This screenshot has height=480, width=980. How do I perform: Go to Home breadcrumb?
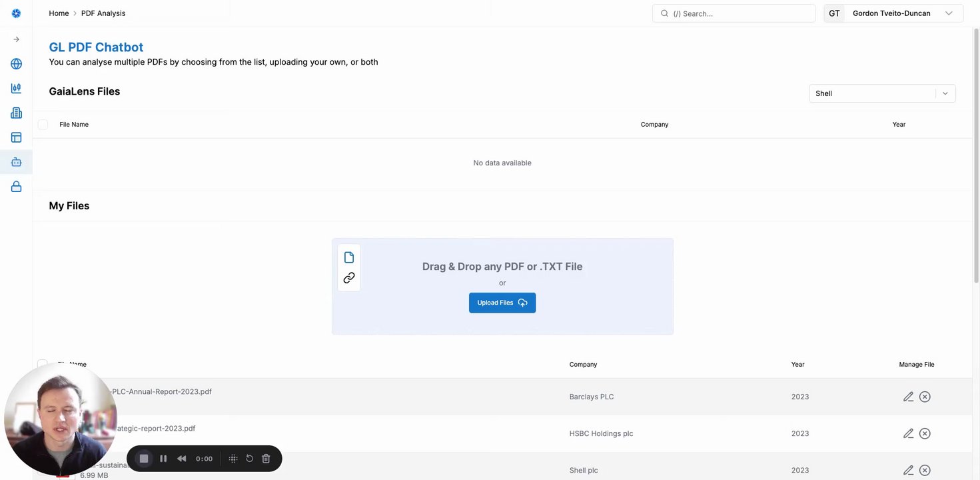pyautogui.click(x=59, y=13)
